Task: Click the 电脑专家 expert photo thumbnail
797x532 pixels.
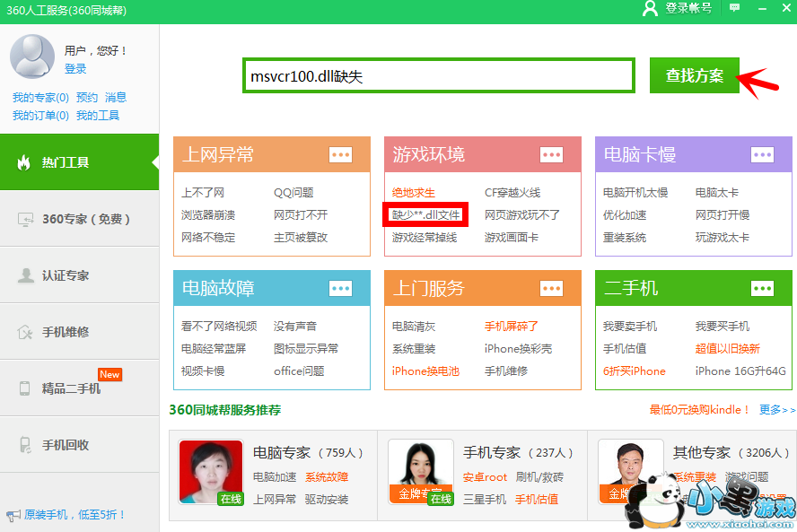Action: pos(211,472)
